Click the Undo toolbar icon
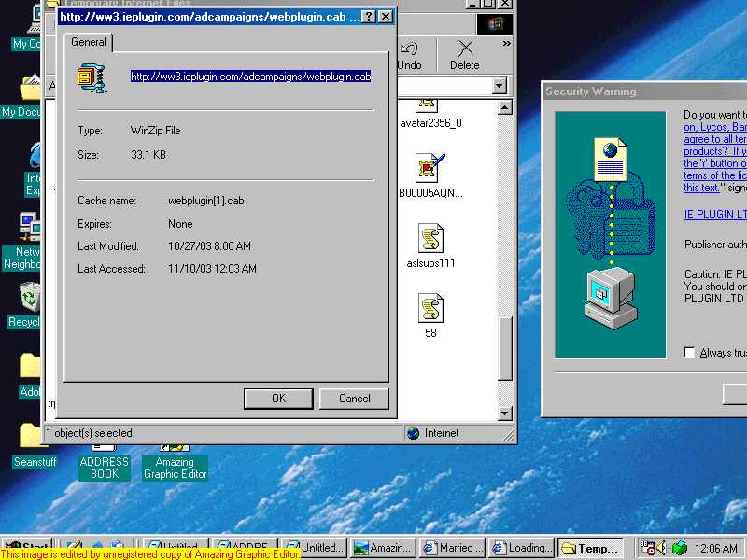Viewport: 747px width, 560px height. click(x=409, y=54)
